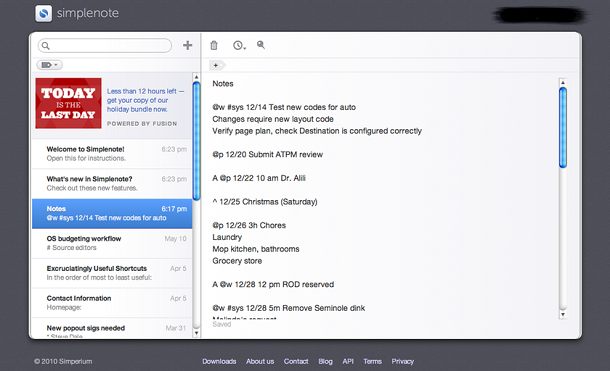Click the simplenote wordmark in header
610x371 pixels.
pyautogui.click(x=88, y=13)
